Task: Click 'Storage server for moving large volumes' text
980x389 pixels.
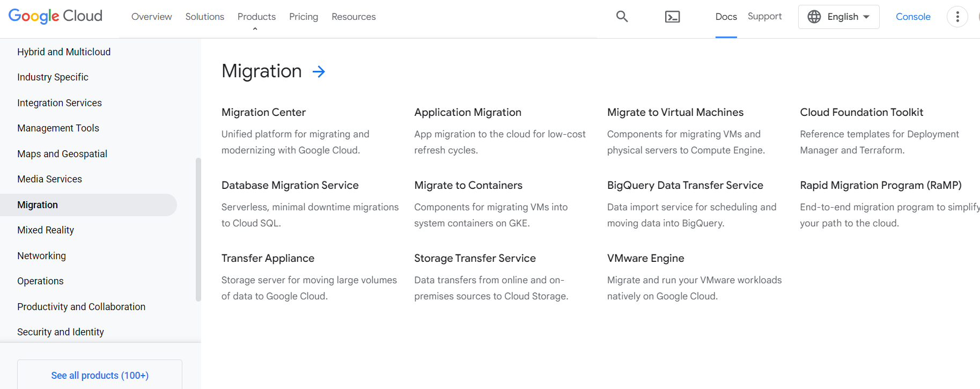Action: pyautogui.click(x=310, y=288)
